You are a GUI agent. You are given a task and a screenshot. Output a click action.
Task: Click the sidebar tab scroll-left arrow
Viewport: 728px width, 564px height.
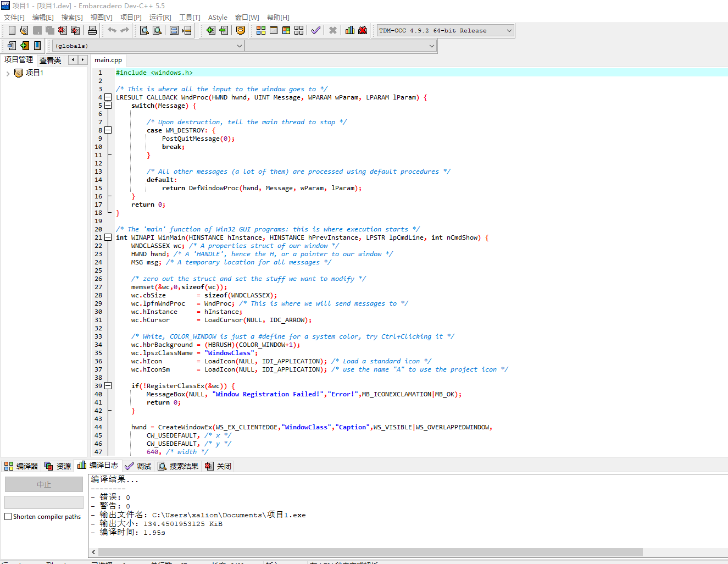[x=73, y=60]
